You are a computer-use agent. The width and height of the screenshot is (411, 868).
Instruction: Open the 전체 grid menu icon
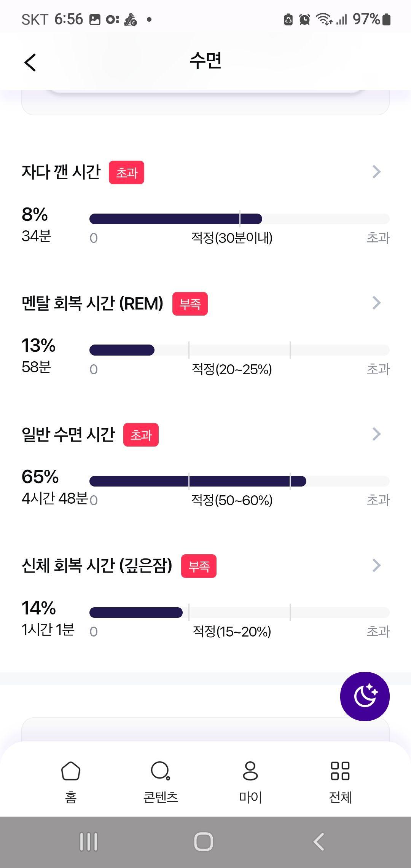coord(340,771)
